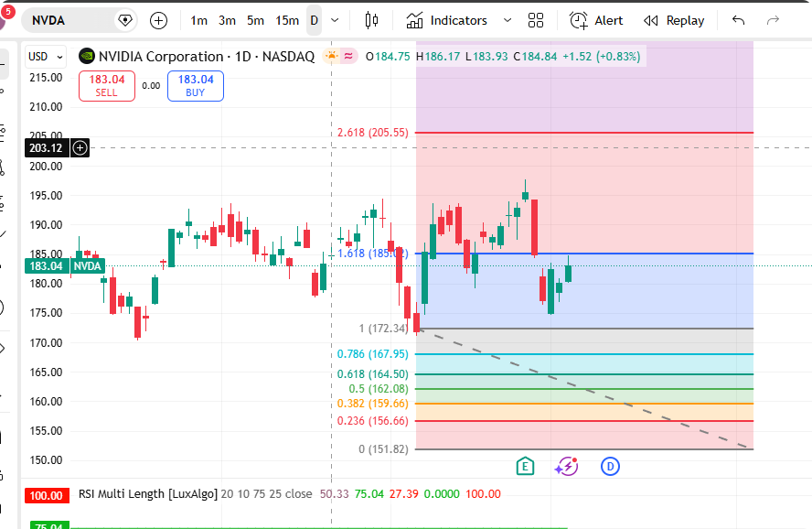Switch to the 15m timeframe
Image resolution: width=812 pixels, height=529 pixels.
[x=287, y=21]
